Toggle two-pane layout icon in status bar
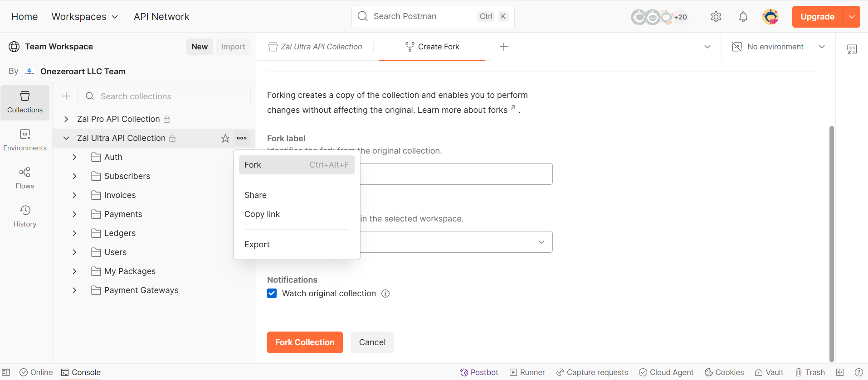Viewport: 868px width, 380px height. tap(840, 372)
